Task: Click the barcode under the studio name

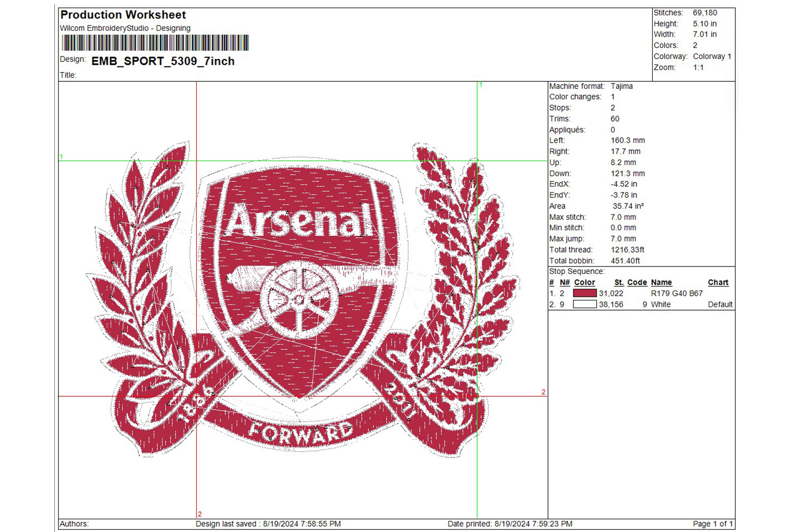Action: tap(155, 43)
